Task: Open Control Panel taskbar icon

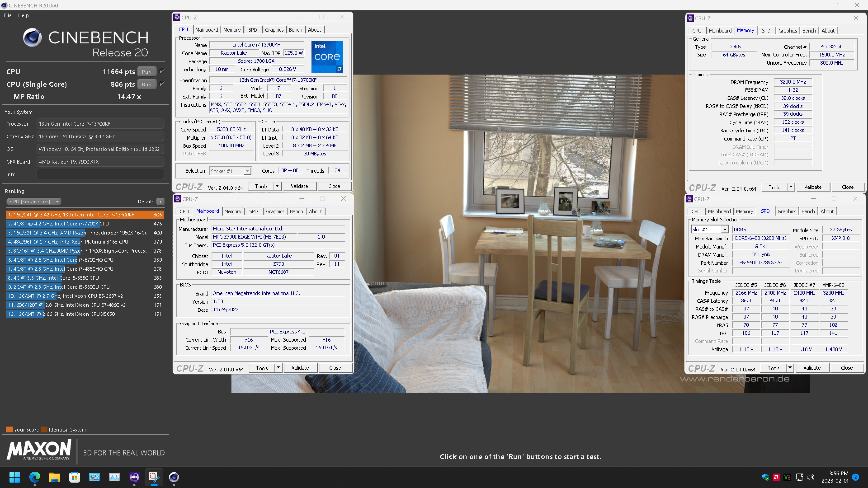Action: tap(94, 477)
